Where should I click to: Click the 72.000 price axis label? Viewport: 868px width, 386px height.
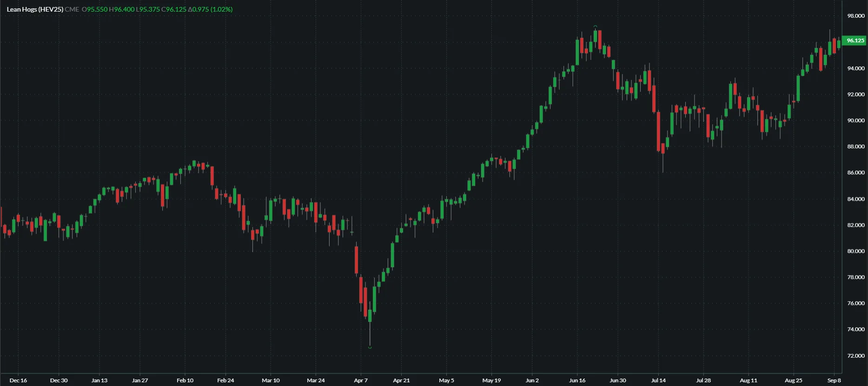click(x=855, y=356)
